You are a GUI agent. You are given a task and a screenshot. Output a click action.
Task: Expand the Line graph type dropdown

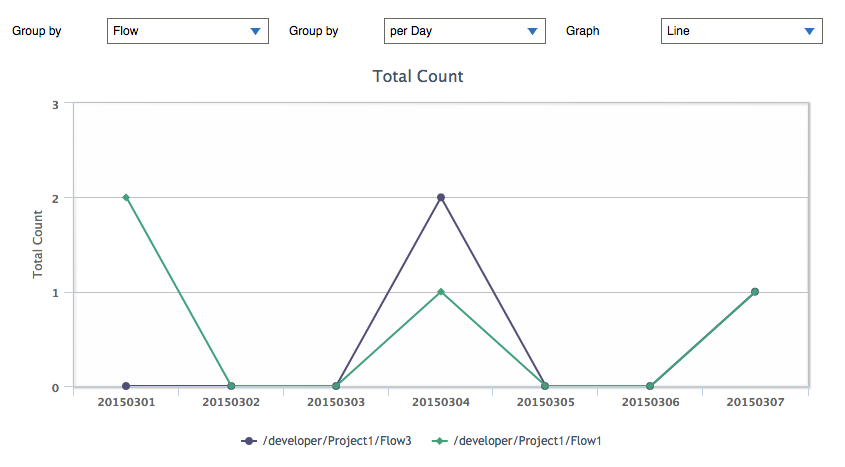point(741,31)
